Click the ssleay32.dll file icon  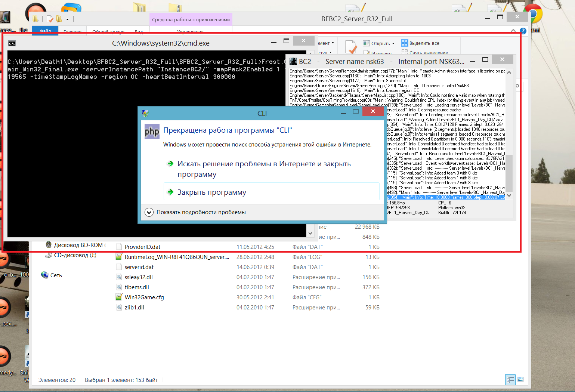point(119,277)
